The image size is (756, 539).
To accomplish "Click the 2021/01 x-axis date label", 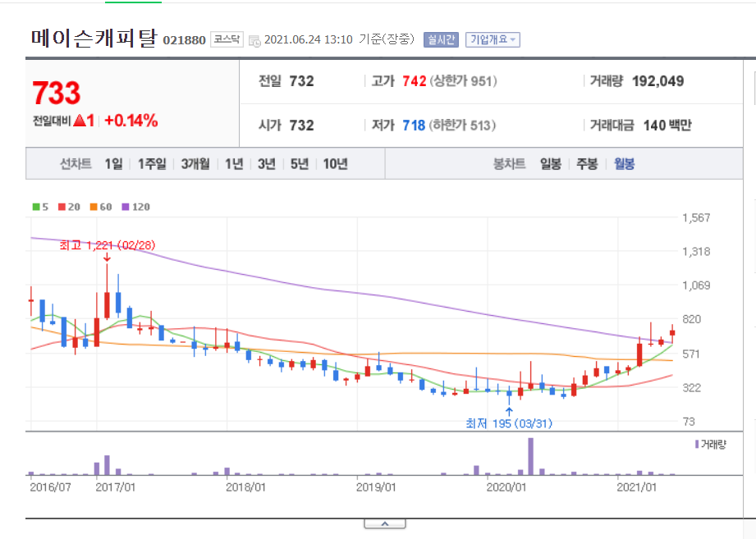I will pyautogui.click(x=636, y=487).
